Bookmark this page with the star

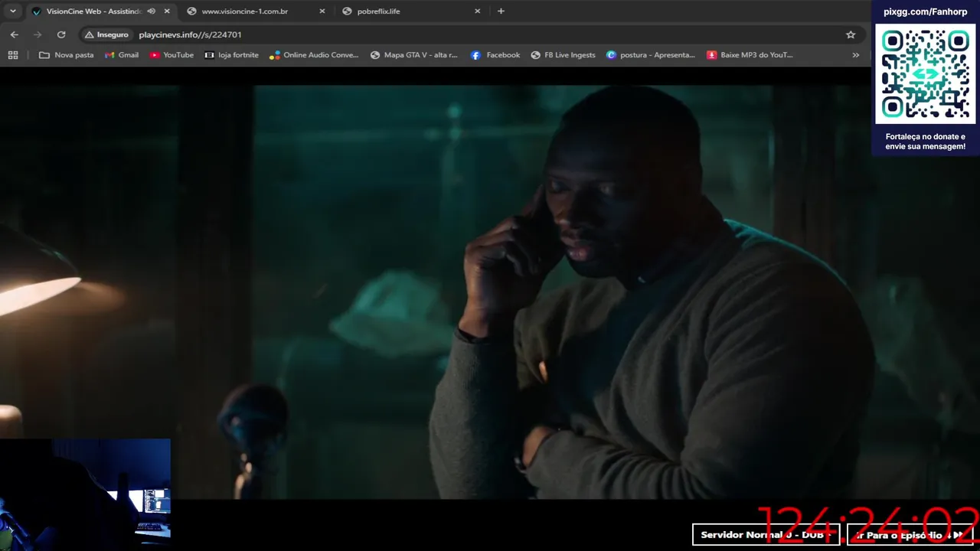851,34
